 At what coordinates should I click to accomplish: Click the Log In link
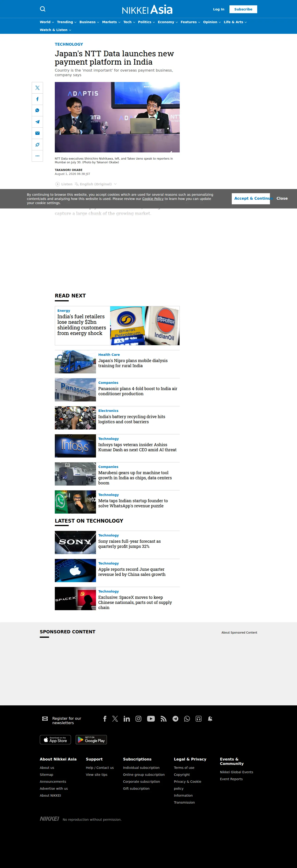219,9
